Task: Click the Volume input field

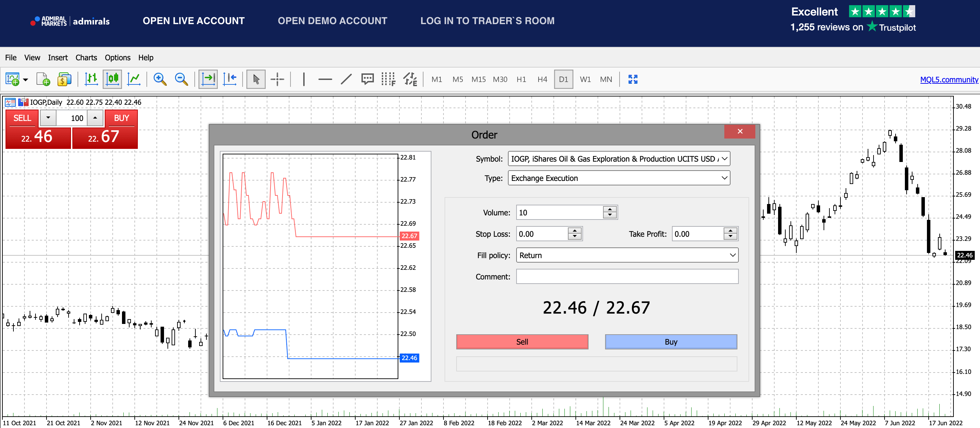Action: click(559, 212)
